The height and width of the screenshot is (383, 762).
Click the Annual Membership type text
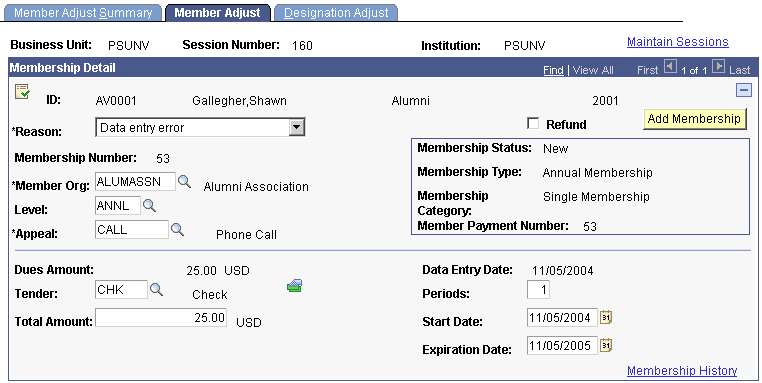pos(597,173)
